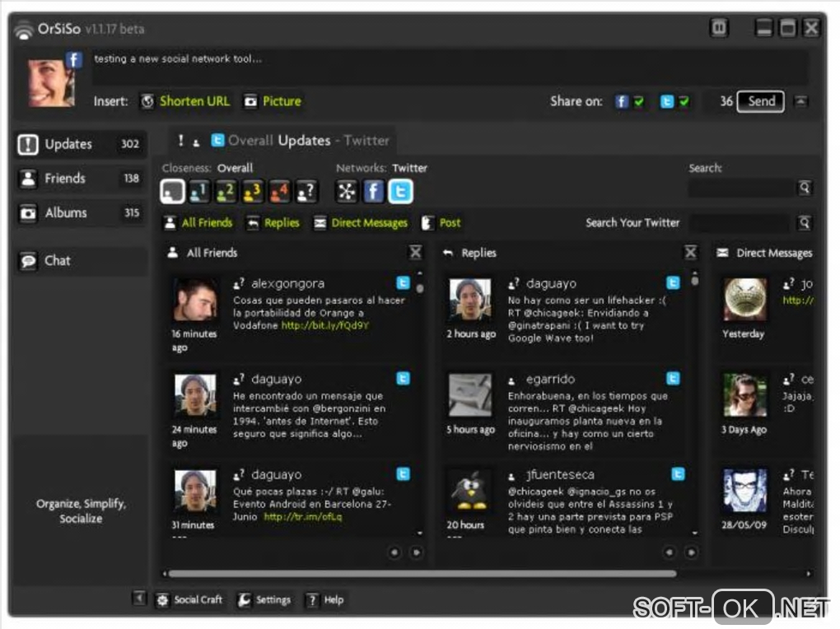Select the all-networks asterisk icon

coord(346,191)
